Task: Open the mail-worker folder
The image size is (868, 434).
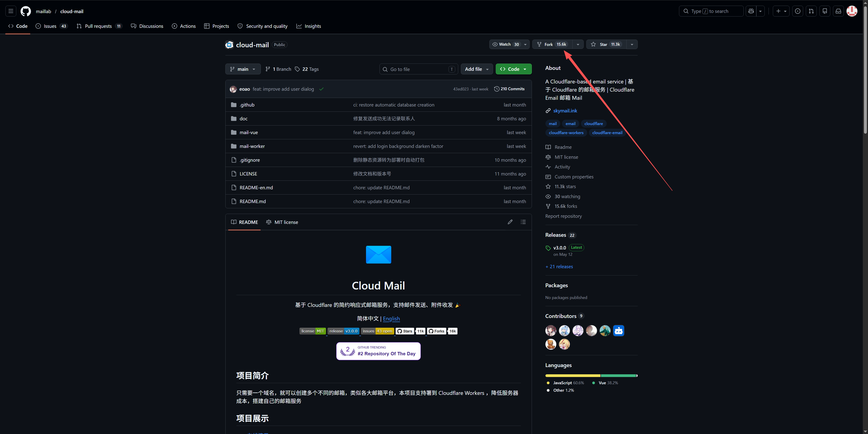Action: point(252,146)
